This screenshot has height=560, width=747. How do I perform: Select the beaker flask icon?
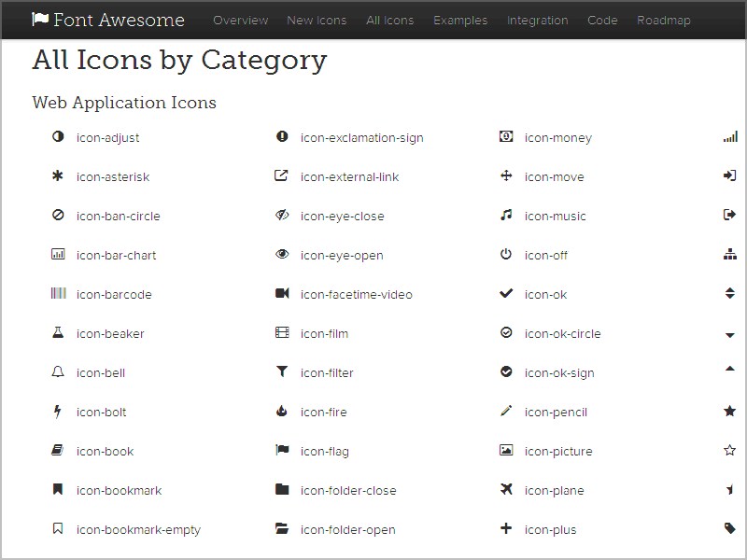[58, 332]
